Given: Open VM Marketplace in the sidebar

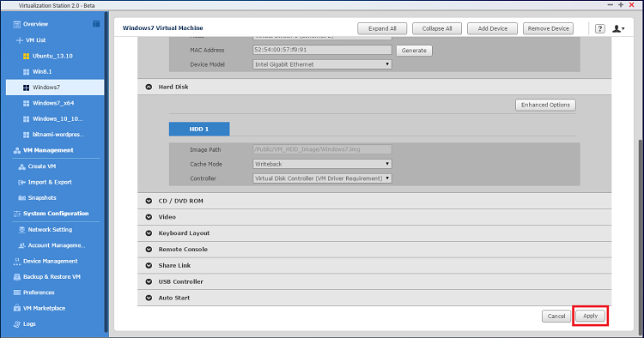Looking at the screenshot, I should coord(44,308).
